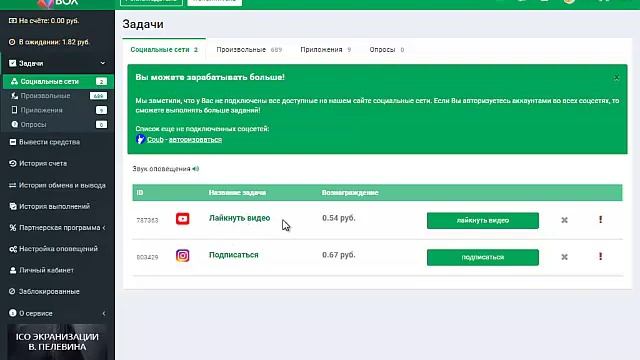Click the Настройка оповещений gears icon

tap(13, 249)
